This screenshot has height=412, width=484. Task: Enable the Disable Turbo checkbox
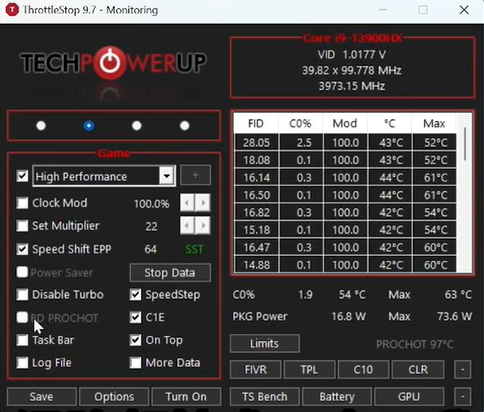(x=22, y=294)
